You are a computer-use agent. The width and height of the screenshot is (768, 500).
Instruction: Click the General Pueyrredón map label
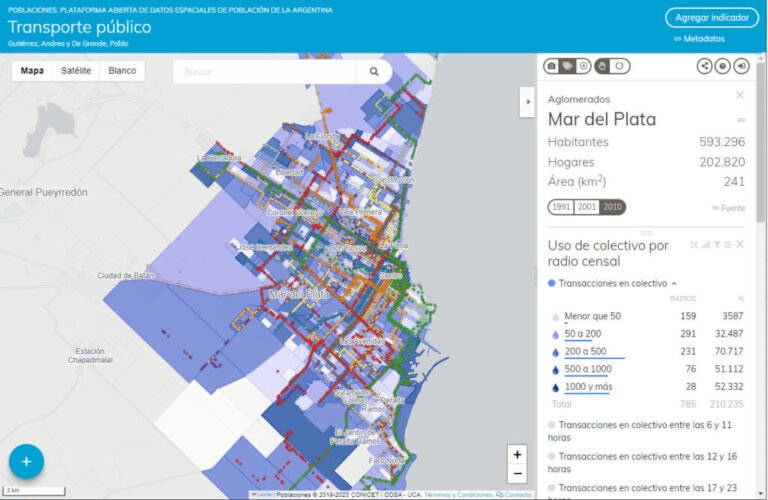click(44, 192)
